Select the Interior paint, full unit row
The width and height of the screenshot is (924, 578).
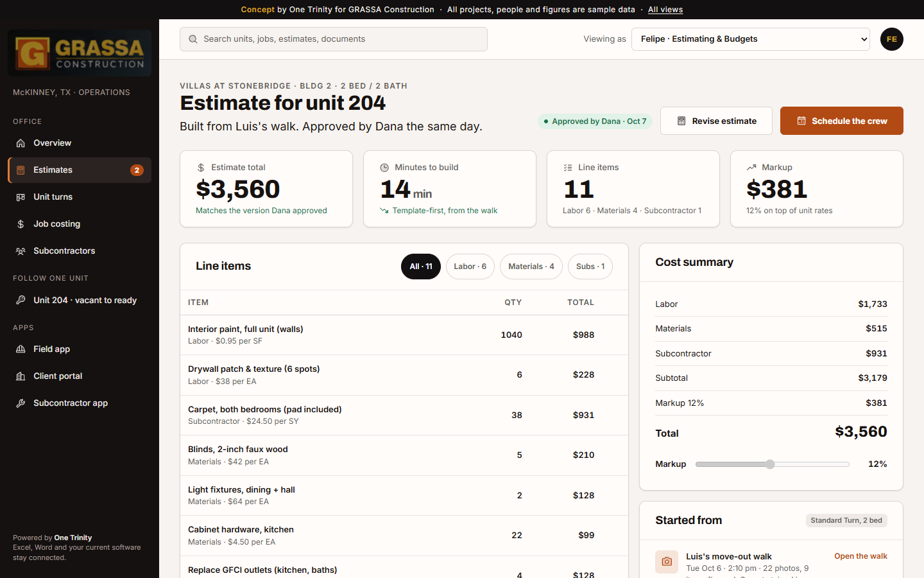point(404,335)
